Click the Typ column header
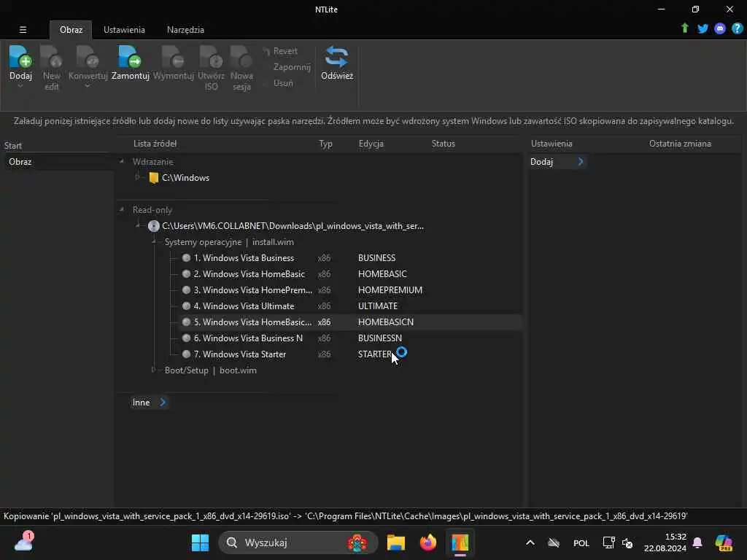 click(x=325, y=144)
